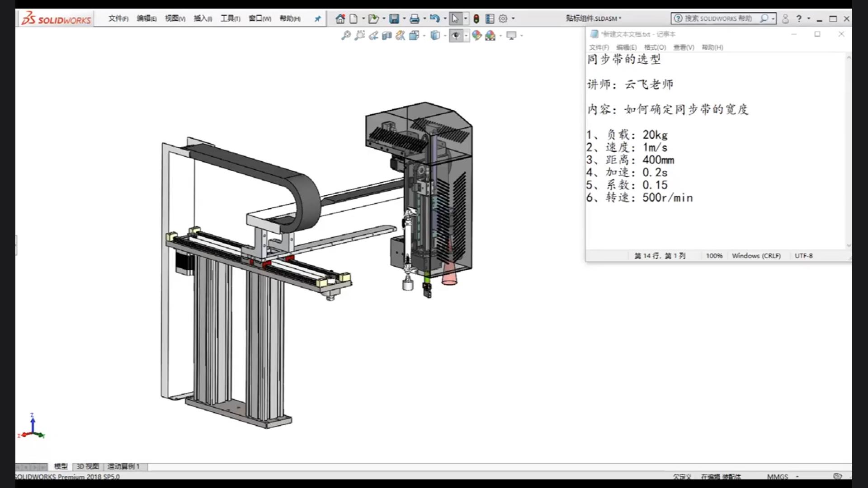Expand Hide/Show Items dropdown arrow
Screen dimensions: 868x488
click(466, 35)
